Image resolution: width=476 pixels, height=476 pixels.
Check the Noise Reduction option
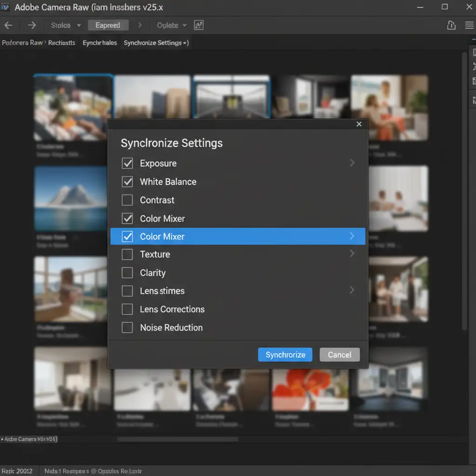point(127,328)
